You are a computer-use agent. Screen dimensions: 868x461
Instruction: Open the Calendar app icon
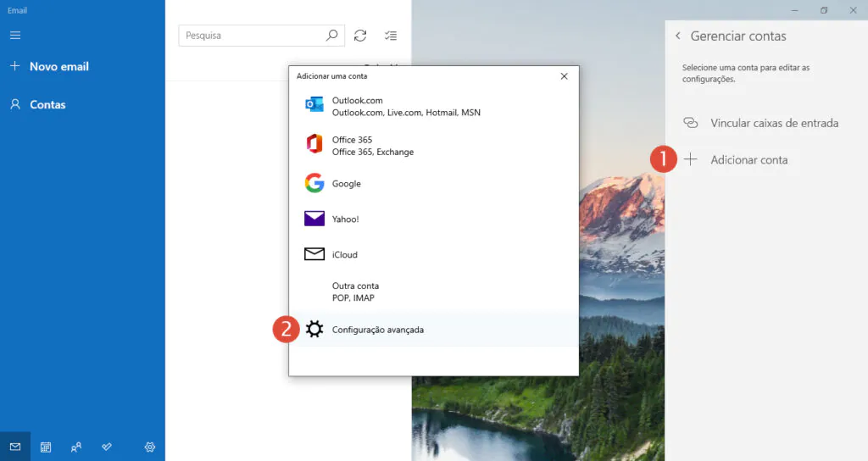[46, 447]
